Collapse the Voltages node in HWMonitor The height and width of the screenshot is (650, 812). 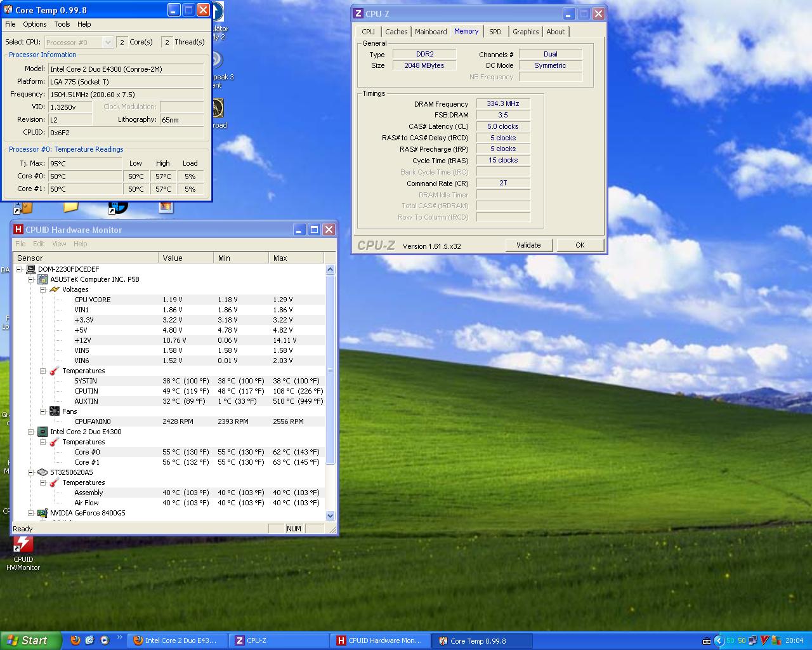coord(43,289)
